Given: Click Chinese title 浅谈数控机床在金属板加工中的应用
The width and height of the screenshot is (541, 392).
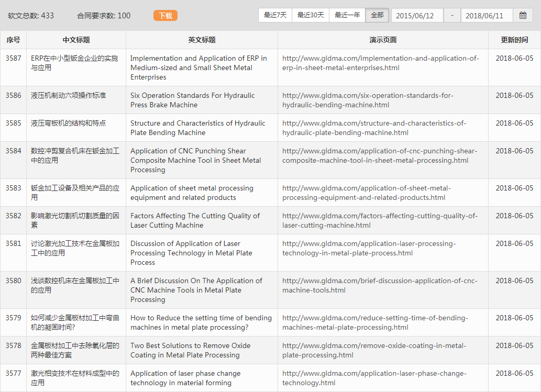Looking at the screenshot, I should pyautogui.click(x=75, y=285).
